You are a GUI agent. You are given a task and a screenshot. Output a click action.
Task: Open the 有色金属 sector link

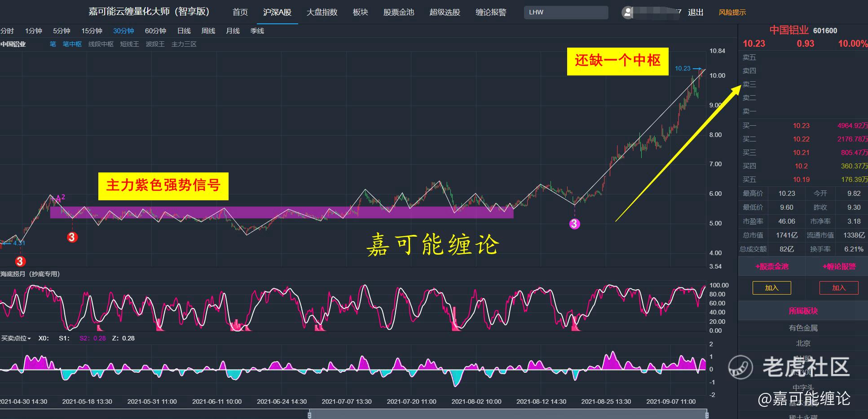coord(803,328)
